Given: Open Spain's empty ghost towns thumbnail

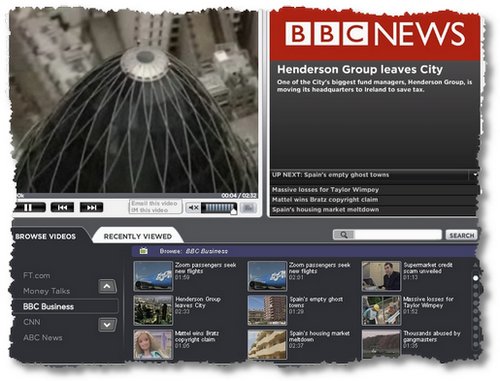Looking at the screenshot, I should click(267, 310).
